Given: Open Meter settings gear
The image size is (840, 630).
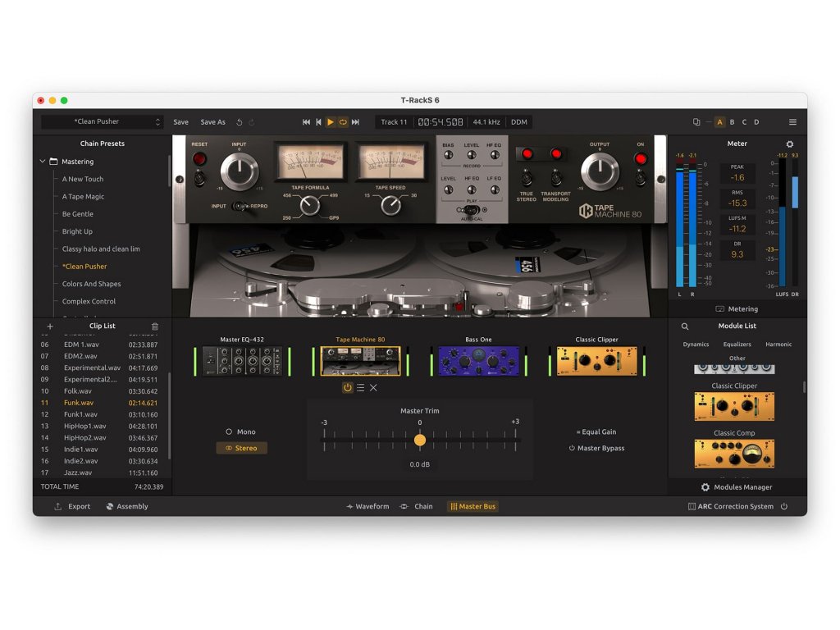Looking at the screenshot, I should (790, 144).
